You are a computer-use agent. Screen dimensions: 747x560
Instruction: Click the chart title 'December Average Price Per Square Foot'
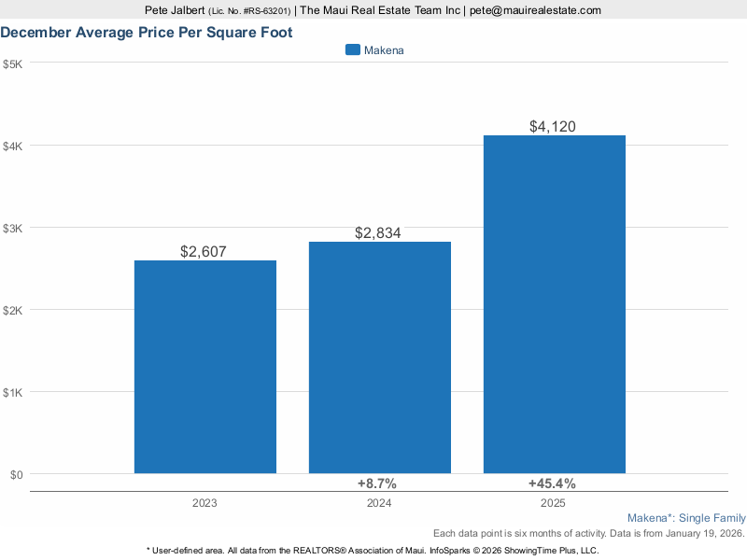point(147,32)
